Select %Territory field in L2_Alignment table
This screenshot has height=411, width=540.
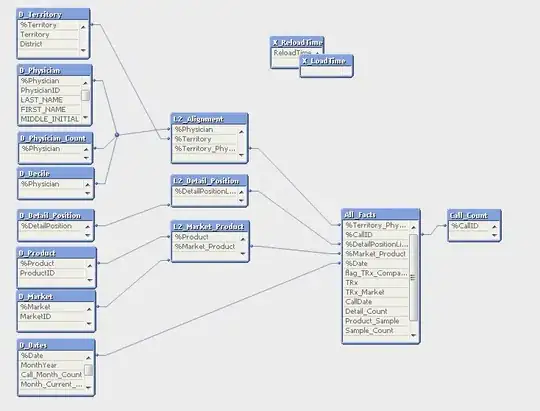click(x=206, y=139)
